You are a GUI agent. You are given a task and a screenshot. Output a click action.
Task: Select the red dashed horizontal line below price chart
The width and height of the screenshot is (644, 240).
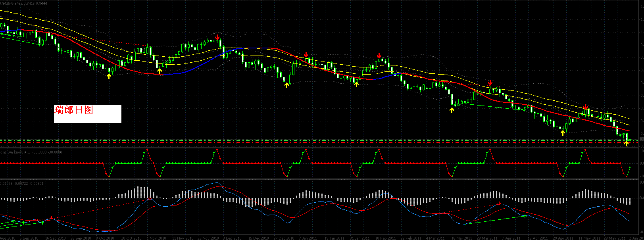[317, 143]
